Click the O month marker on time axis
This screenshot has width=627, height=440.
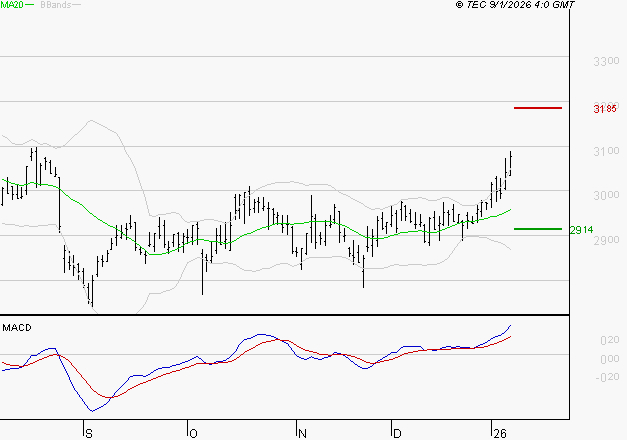tap(193, 434)
